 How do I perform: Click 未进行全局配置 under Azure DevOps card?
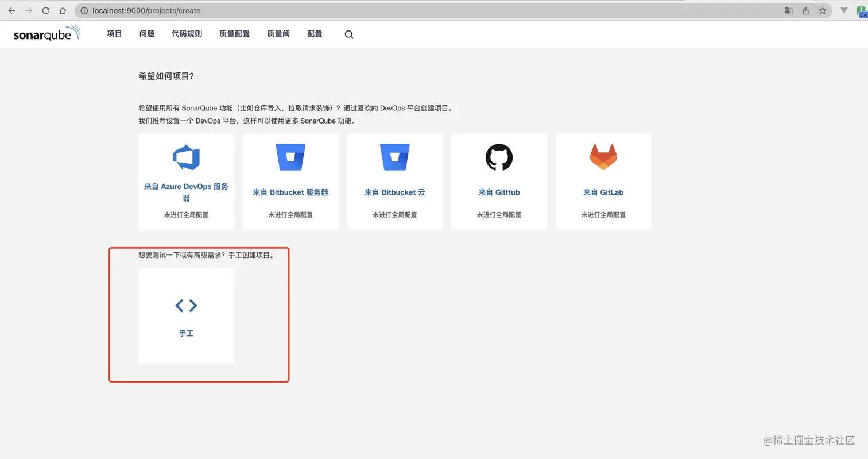pyautogui.click(x=186, y=215)
